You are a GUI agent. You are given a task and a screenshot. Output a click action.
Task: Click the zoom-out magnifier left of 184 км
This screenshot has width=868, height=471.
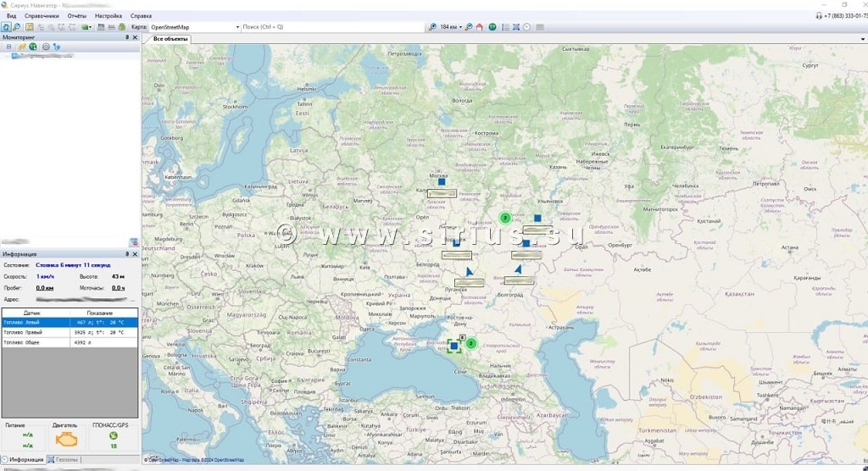coord(432,27)
